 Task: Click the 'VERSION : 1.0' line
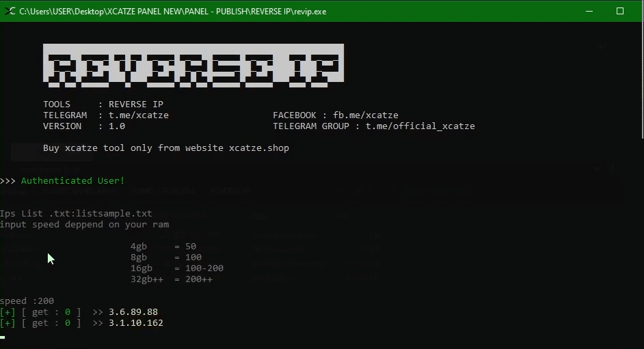(x=84, y=126)
